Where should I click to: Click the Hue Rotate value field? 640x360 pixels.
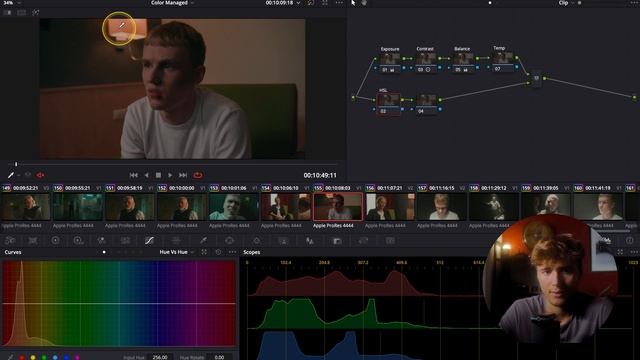(219, 357)
